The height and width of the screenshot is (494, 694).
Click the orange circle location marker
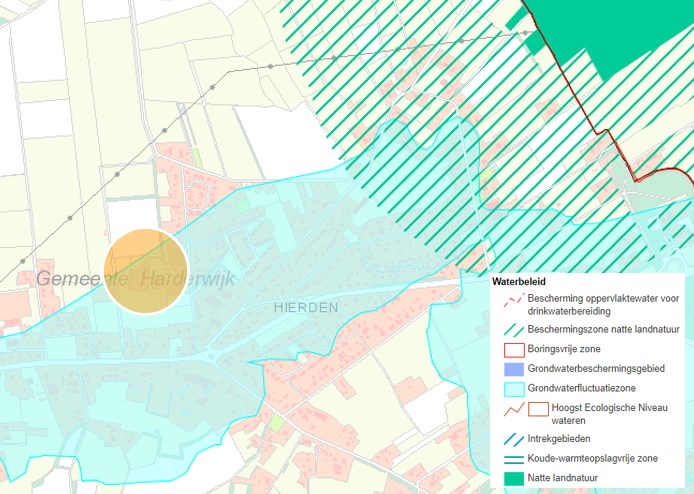click(x=146, y=271)
